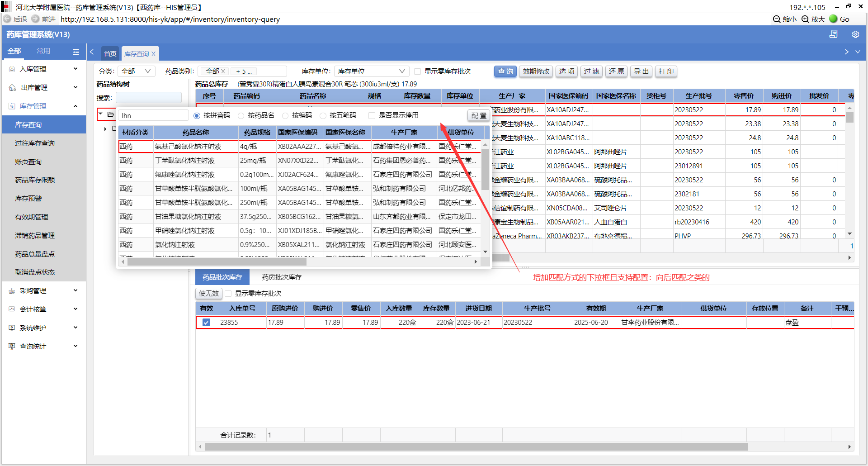Close the 库存查询 tab with its X
The image size is (868, 466).
(x=153, y=54)
